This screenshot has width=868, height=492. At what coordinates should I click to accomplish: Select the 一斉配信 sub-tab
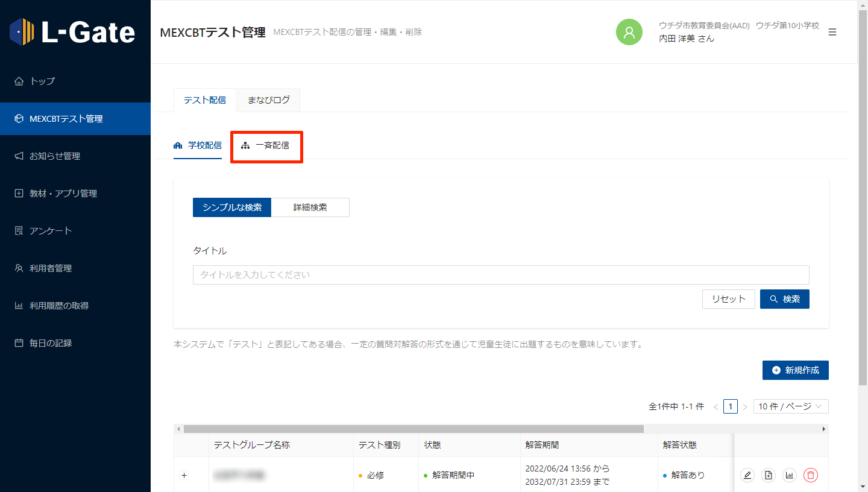coord(266,145)
